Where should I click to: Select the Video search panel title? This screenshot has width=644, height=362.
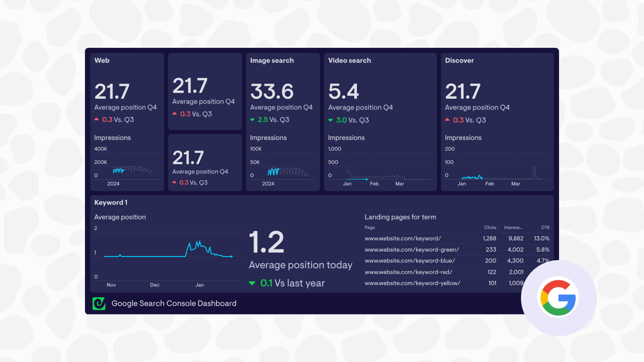click(x=349, y=60)
